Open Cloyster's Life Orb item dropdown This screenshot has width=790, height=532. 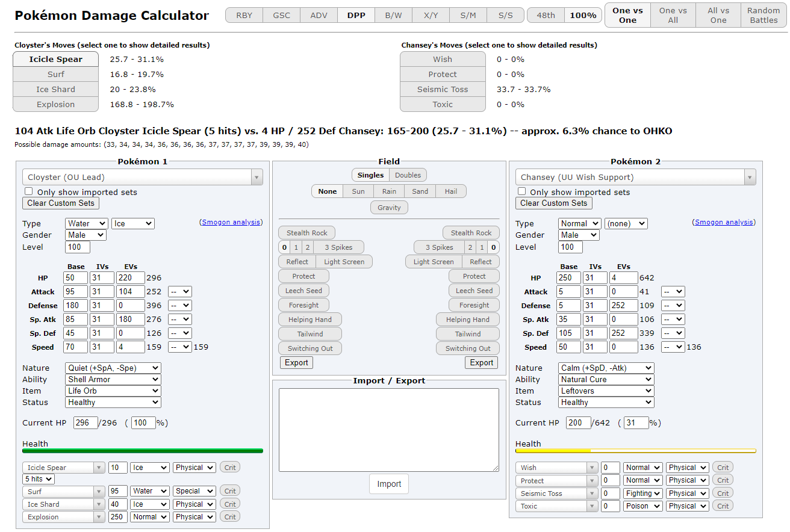[x=113, y=391]
